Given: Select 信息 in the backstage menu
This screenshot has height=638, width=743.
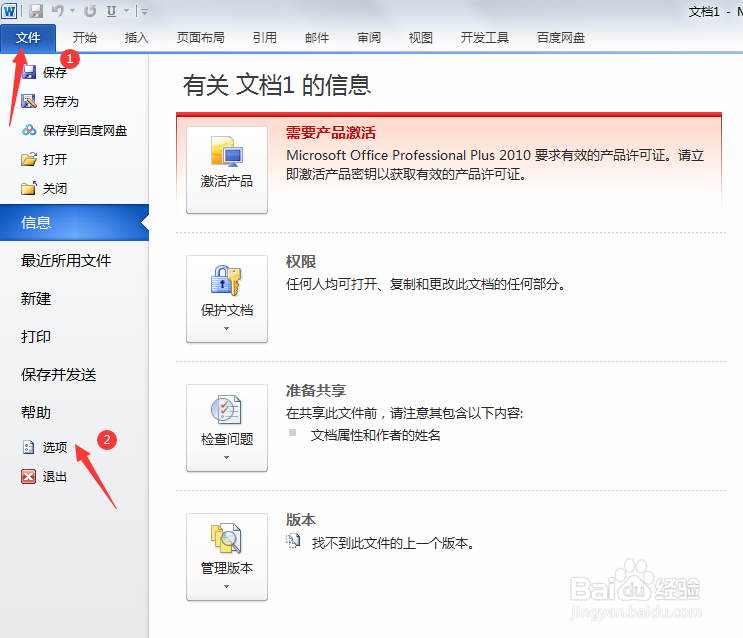Looking at the screenshot, I should pyautogui.click(x=74, y=222).
